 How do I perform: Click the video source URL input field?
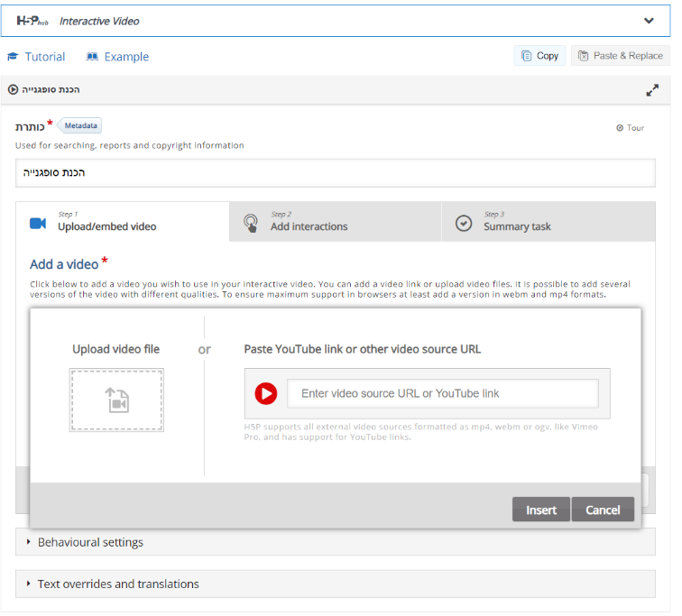tap(442, 393)
